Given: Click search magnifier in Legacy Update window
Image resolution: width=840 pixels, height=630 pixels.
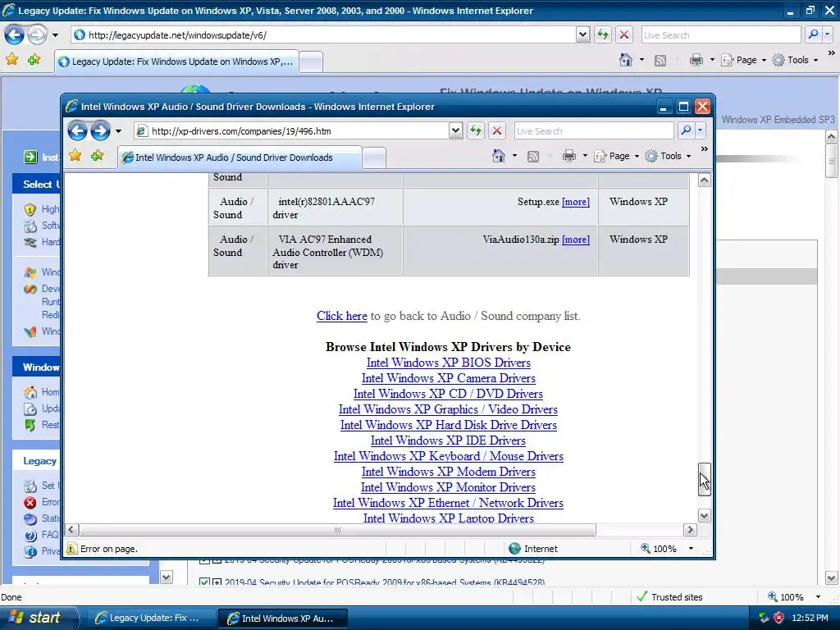Looking at the screenshot, I should [813, 34].
